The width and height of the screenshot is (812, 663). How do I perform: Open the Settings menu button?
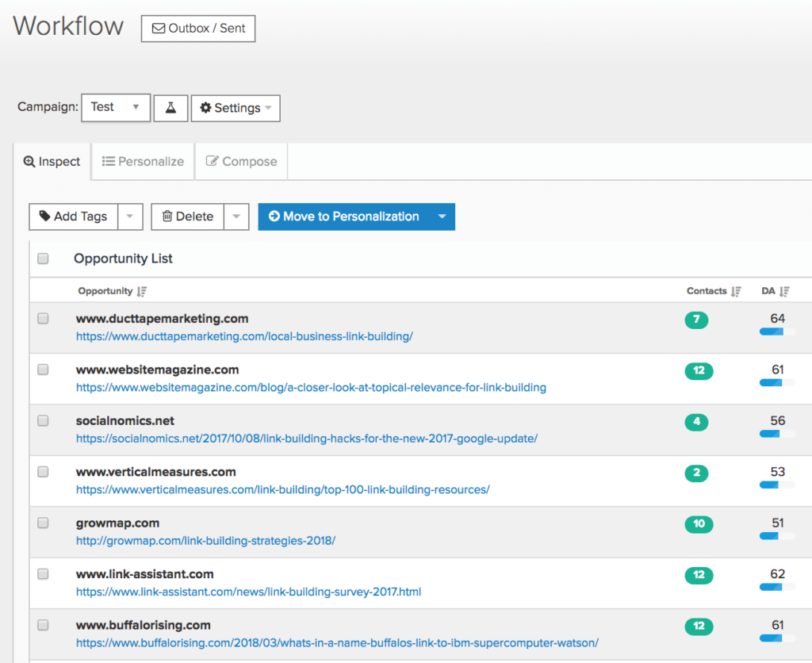236,108
